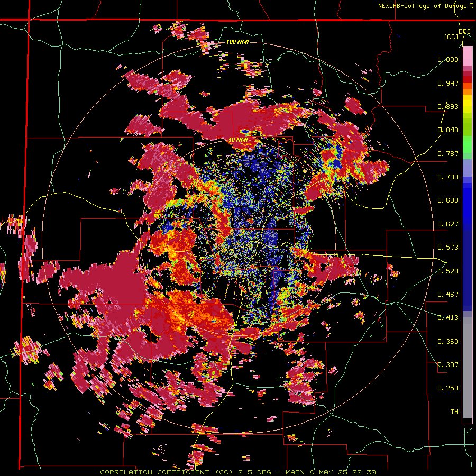Click the 0.573 color scale label
This screenshot has width=476, height=476.
click(x=448, y=248)
